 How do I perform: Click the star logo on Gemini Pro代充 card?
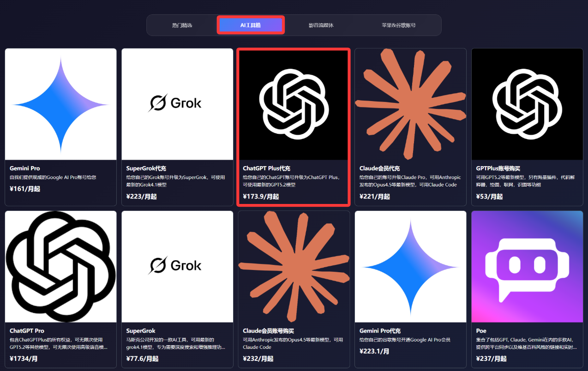(410, 266)
